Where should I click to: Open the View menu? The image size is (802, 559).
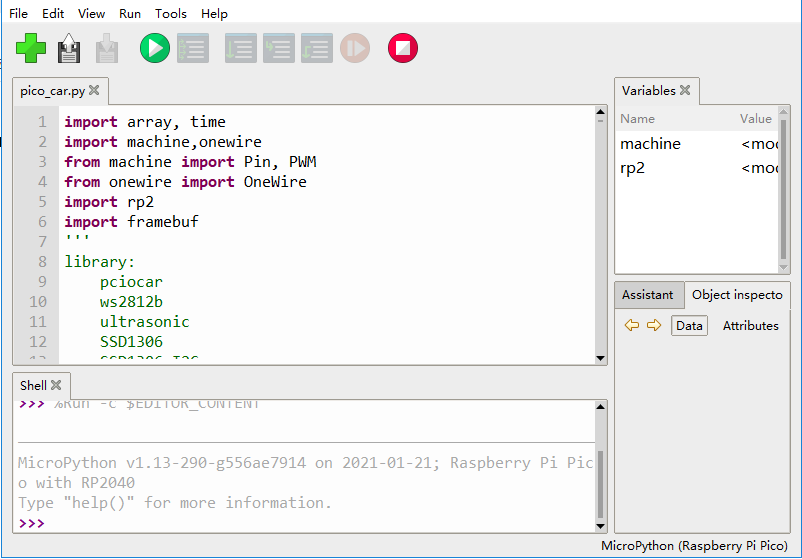[91, 13]
